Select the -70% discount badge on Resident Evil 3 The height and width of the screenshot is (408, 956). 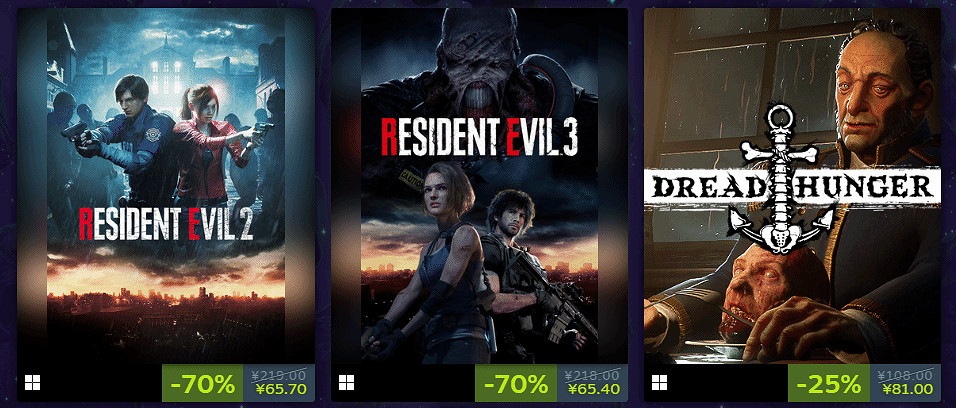tap(516, 383)
